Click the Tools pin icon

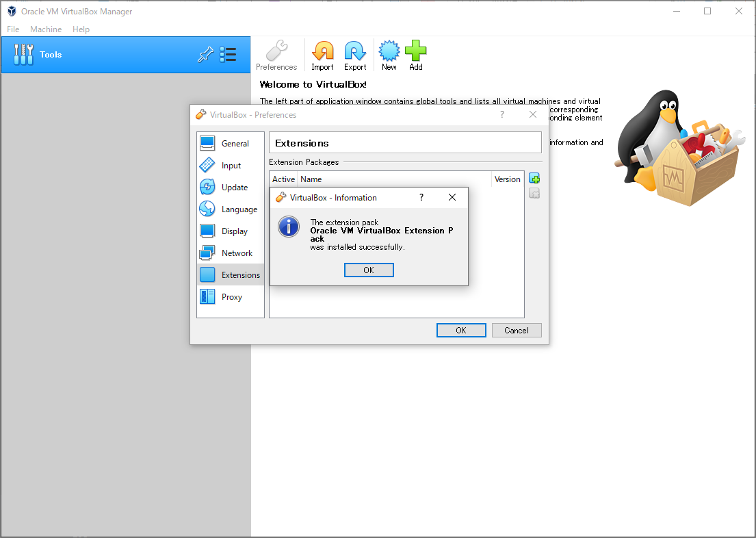pos(206,55)
